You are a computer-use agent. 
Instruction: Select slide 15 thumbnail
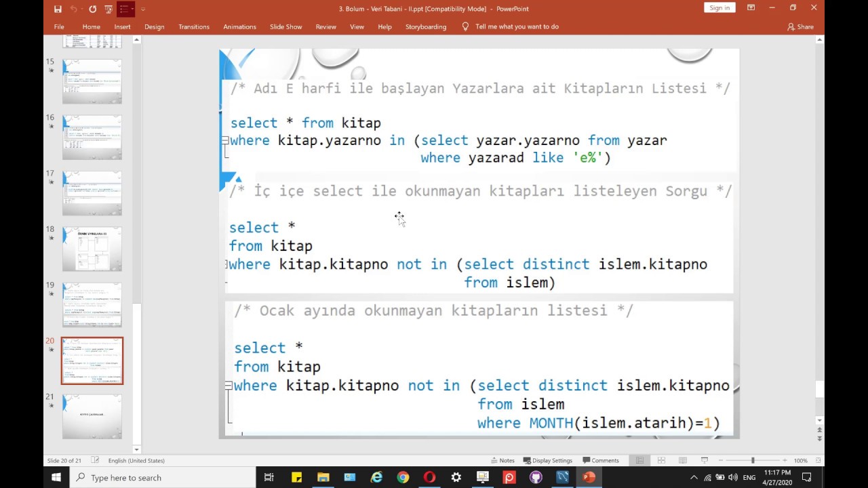click(92, 81)
